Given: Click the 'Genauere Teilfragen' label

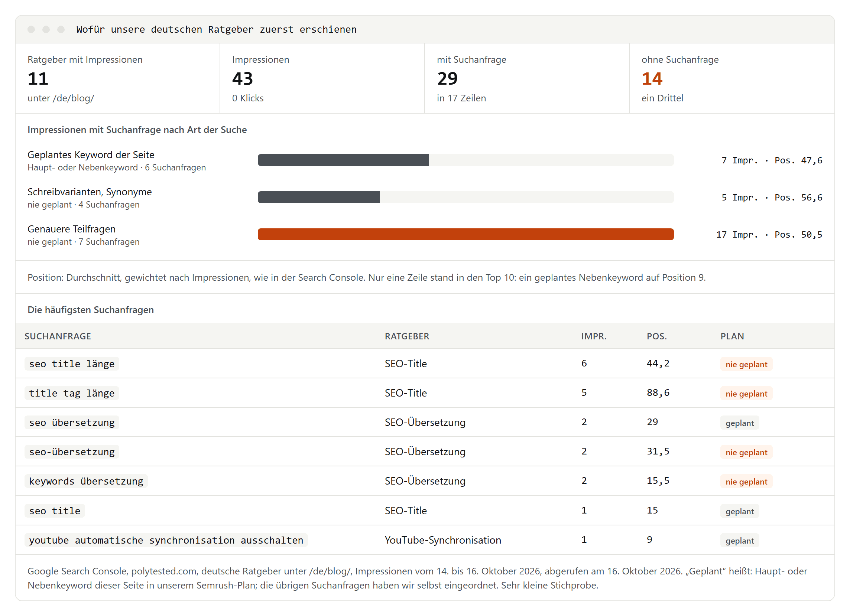Looking at the screenshot, I should tap(72, 229).
